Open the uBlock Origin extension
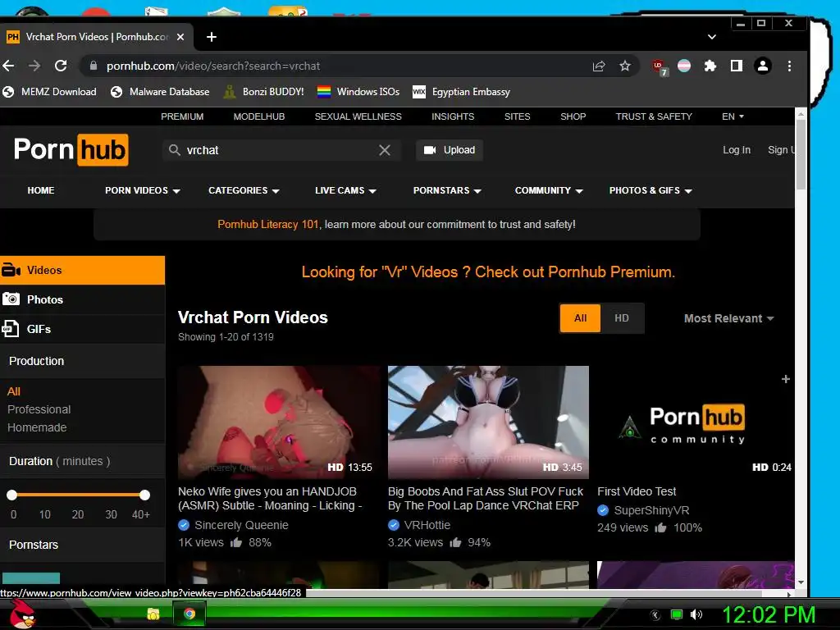The width and height of the screenshot is (840, 630). [659, 67]
